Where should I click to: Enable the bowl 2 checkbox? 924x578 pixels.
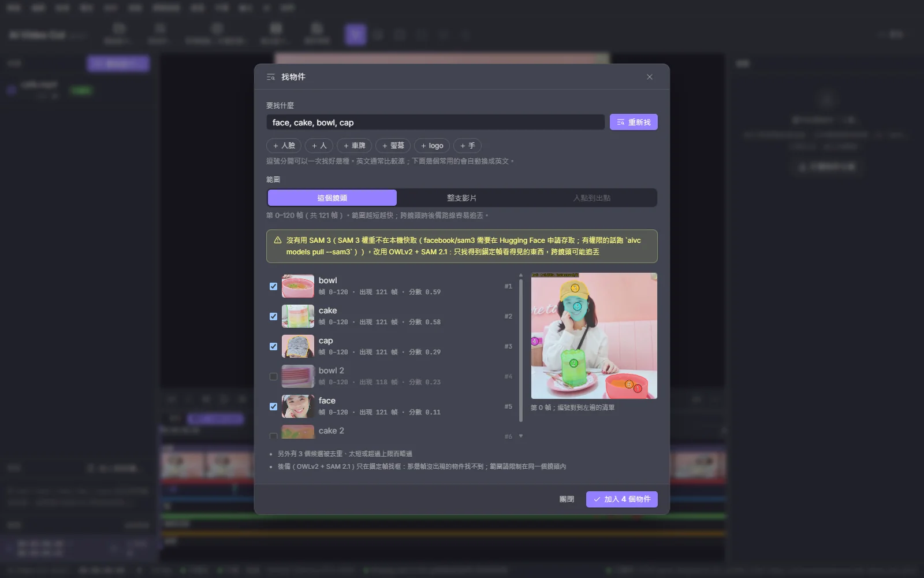pos(273,376)
